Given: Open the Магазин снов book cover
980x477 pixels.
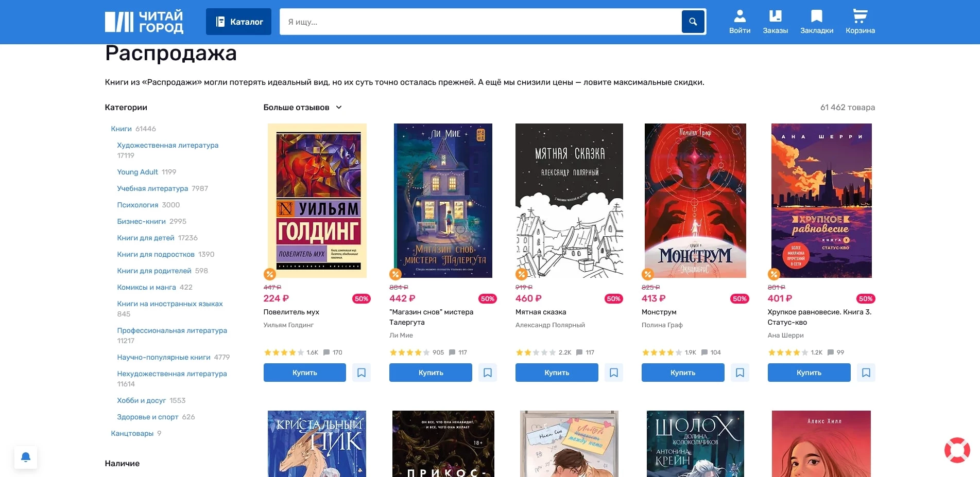Looking at the screenshot, I should click(x=443, y=201).
